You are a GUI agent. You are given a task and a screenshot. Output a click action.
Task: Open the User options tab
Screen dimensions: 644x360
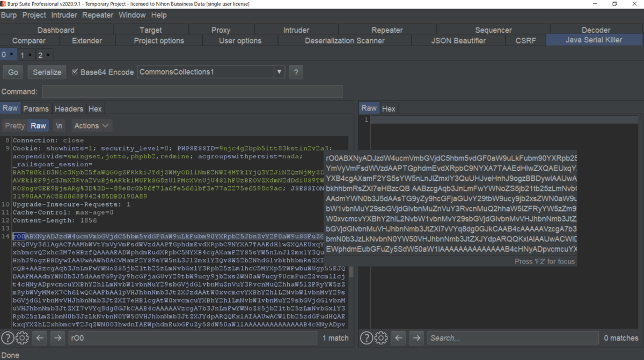(x=240, y=40)
